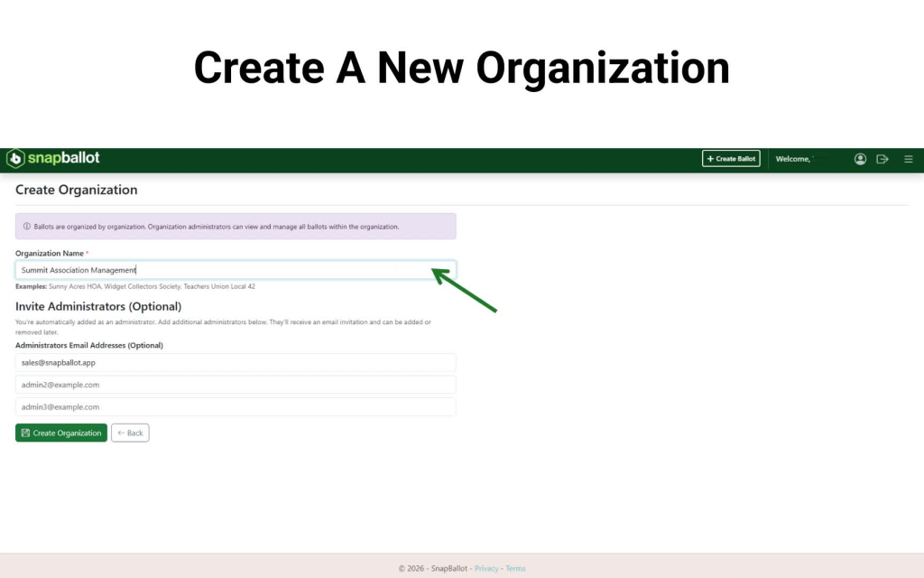Click the admin2@example.com email field

coord(236,385)
